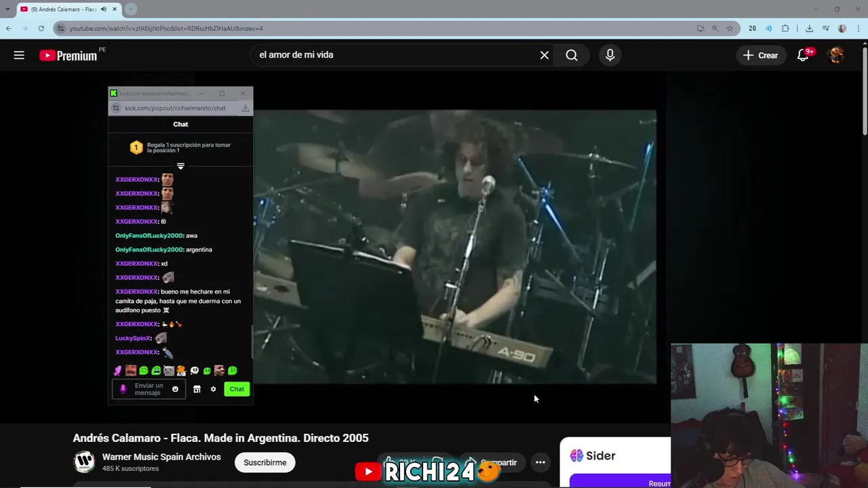Go to YouTube Premium home logo
This screenshot has height=488, width=868.
(x=68, y=56)
